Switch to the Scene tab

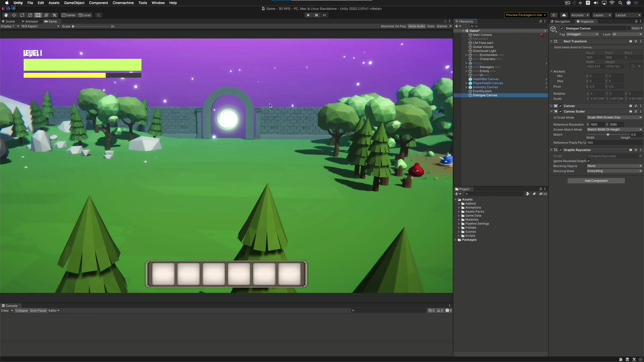[8, 21]
